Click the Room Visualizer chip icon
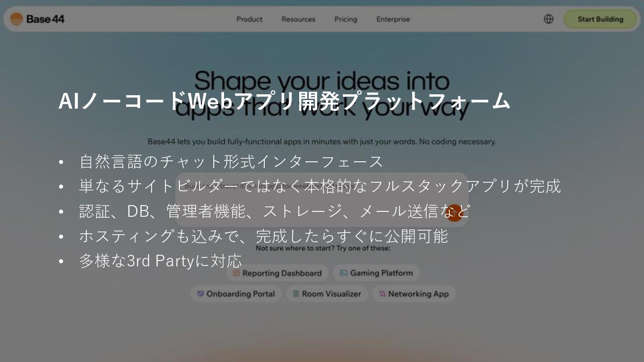The image size is (644, 362). point(296,294)
